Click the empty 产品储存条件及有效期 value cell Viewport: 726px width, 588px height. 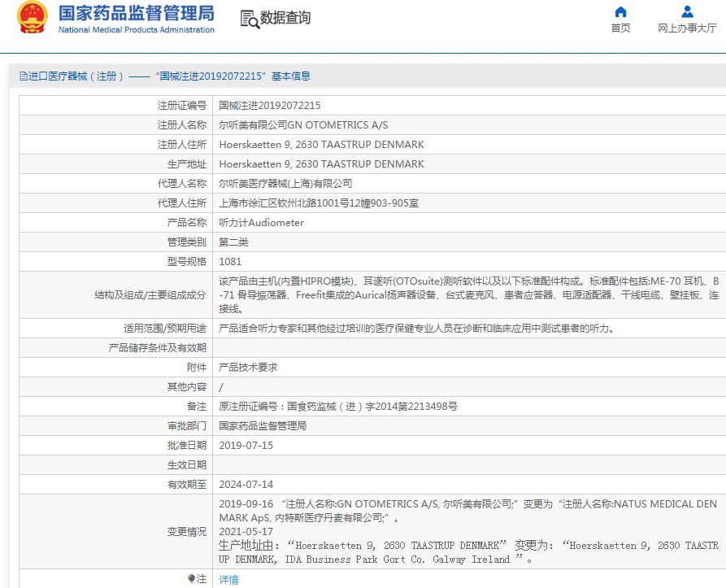[469, 348]
